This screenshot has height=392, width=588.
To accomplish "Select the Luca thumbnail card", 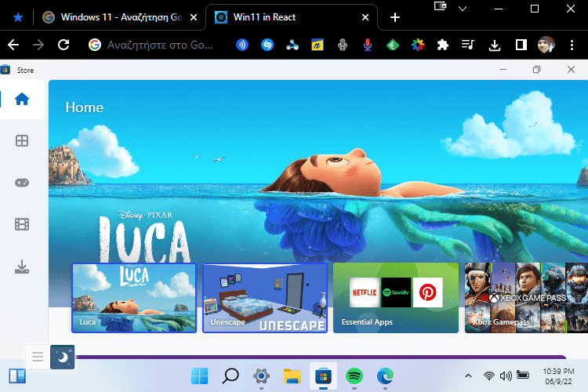I will [134, 298].
